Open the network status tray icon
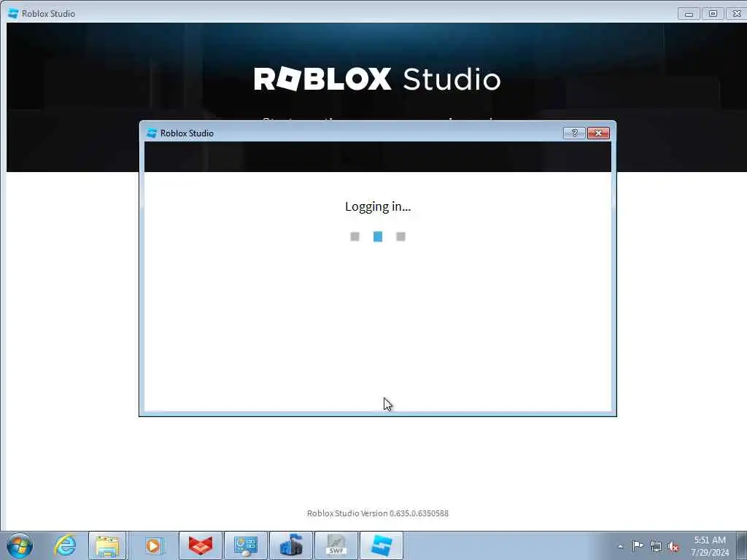The width and height of the screenshot is (747, 560). [x=656, y=546]
